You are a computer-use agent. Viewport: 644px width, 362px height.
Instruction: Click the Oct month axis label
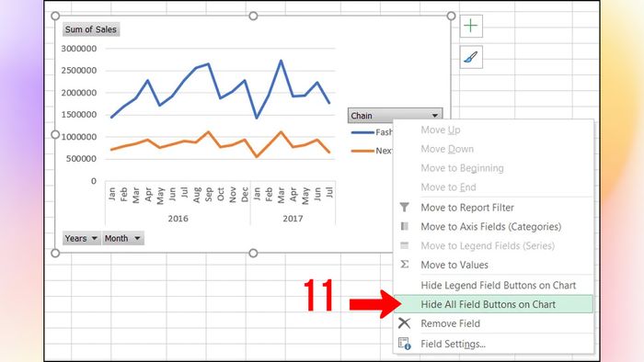[x=221, y=195]
